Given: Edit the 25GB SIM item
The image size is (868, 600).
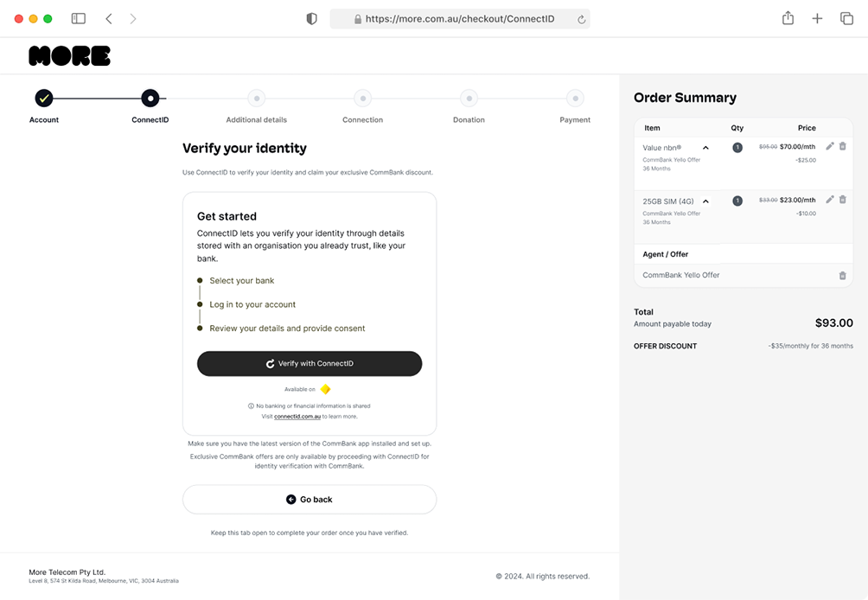Looking at the screenshot, I should click(830, 200).
